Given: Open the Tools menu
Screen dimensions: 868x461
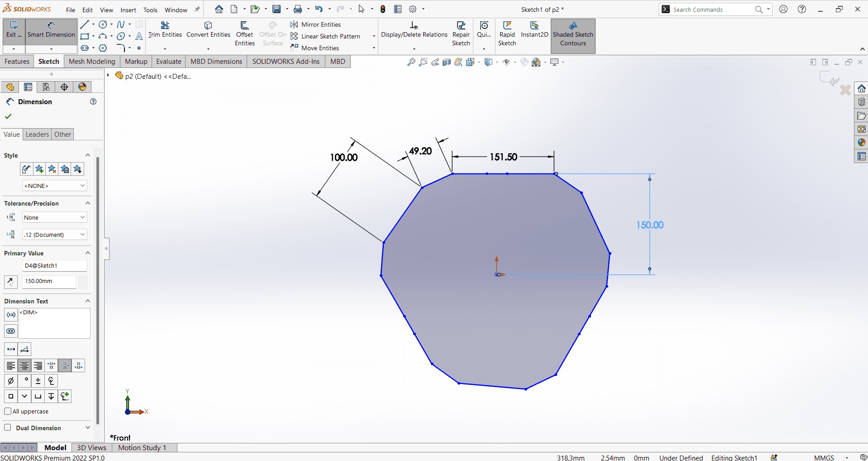Looking at the screenshot, I should [x=150, y=10].
